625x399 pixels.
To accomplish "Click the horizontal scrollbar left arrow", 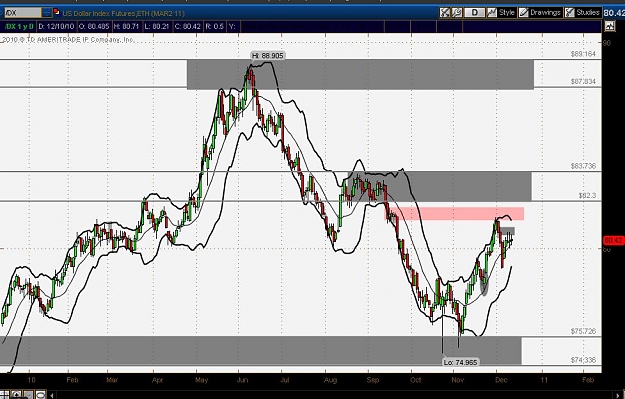I will pos(52,395).
